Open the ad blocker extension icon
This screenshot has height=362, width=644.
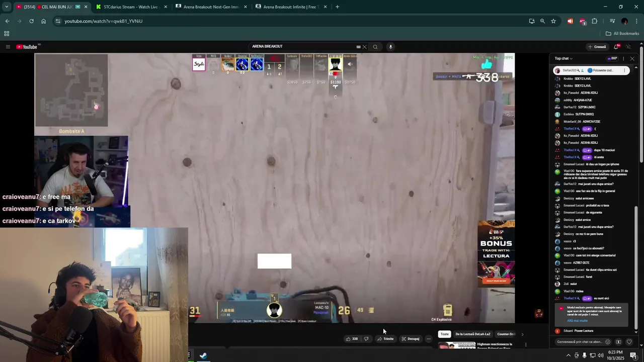pyautogui.click(x=582, y=21)
